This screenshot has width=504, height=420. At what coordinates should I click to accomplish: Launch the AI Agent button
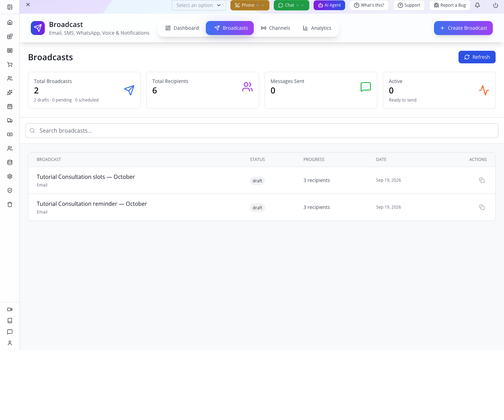click(329, 5)
